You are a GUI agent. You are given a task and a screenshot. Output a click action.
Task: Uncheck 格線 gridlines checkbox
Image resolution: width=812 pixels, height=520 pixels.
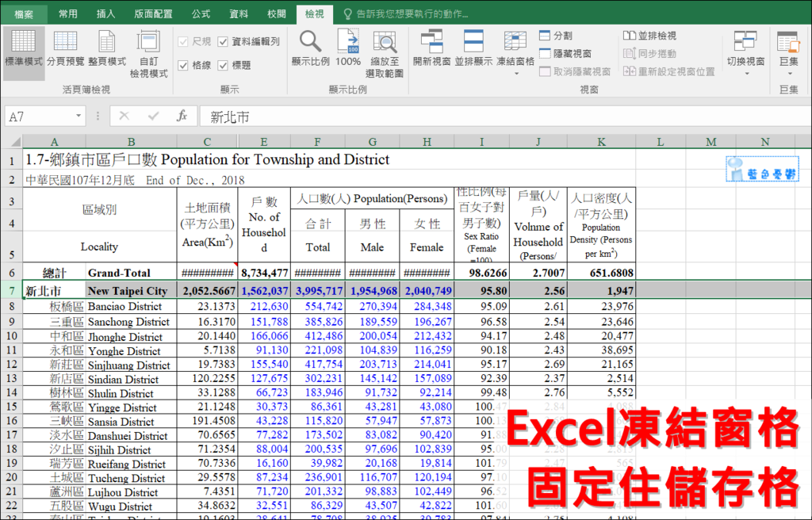pos(183,65)
